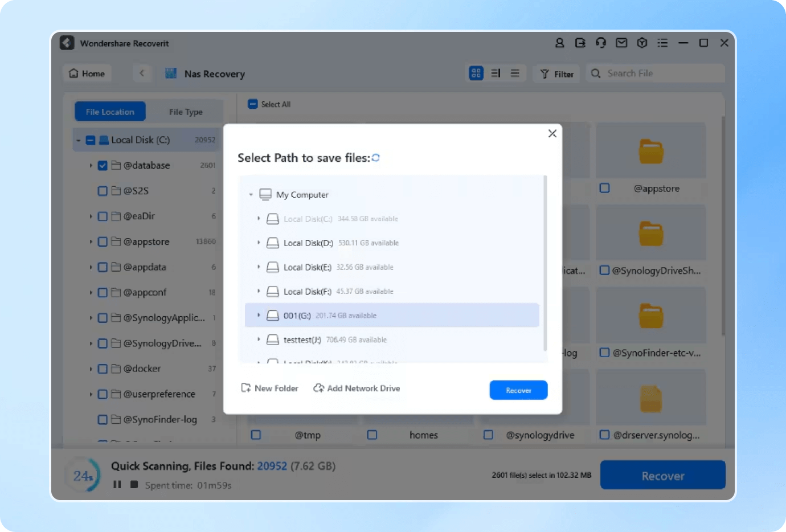Expand Local Disk(E:) in the dialog
This screenshot has width=786, height=532.
coord(259,267)
